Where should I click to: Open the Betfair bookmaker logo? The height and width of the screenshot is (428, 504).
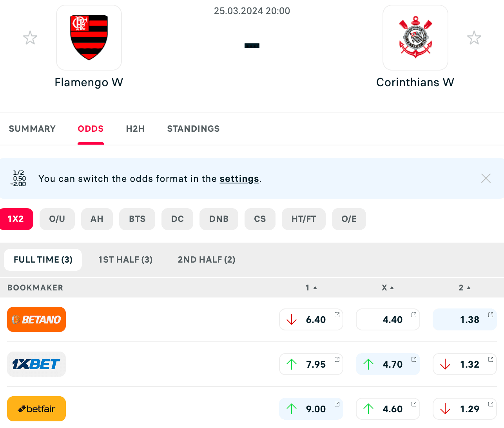(x=36, y=409)
